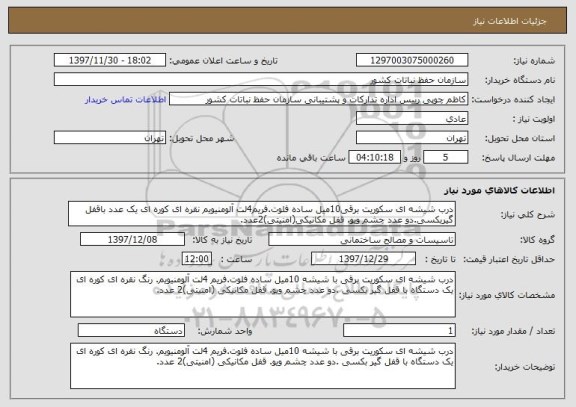Viewport: 576px width, 407px height.
Task: Click the توضیحات خریدار text area
Action: coord(263,366)
